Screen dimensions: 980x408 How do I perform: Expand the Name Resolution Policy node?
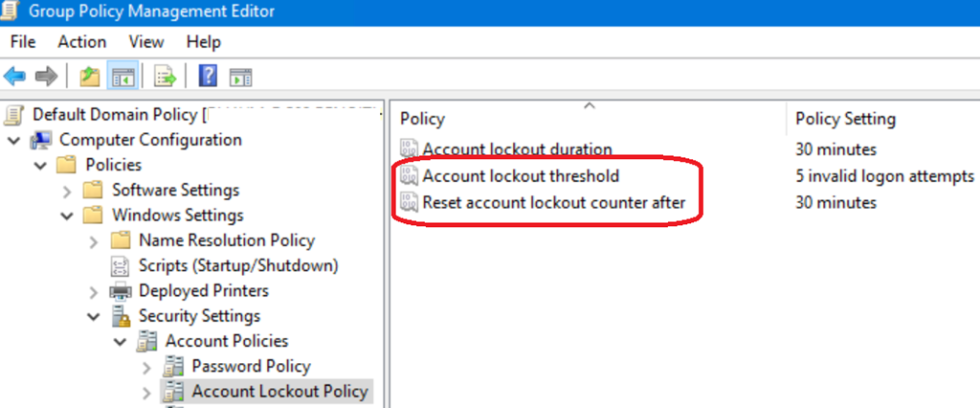[94, 241]
